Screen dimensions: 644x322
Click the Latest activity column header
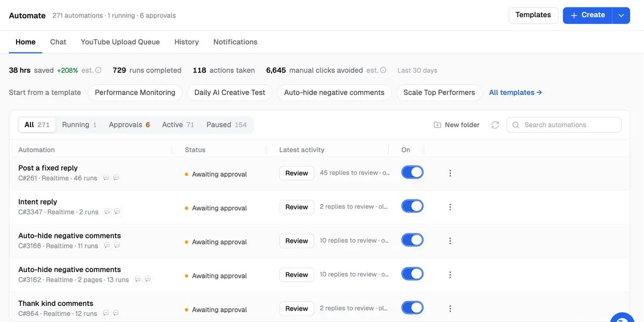point(302,150)
